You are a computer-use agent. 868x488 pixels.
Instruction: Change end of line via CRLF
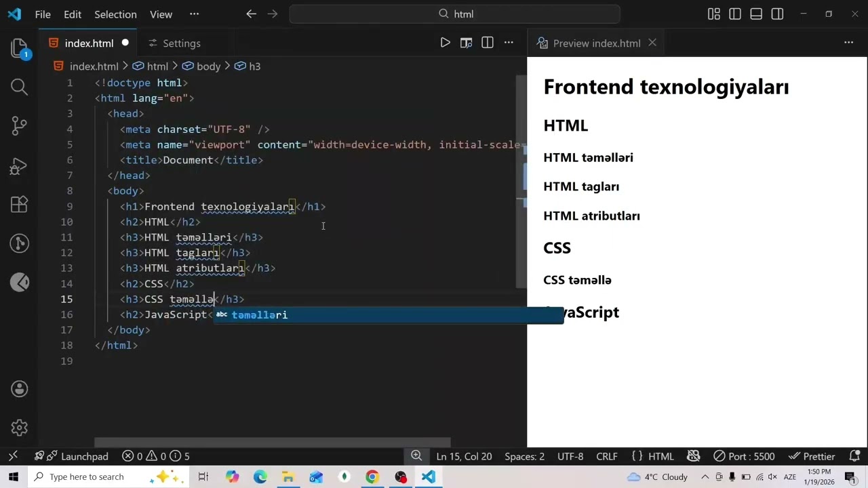coord(607,456)
